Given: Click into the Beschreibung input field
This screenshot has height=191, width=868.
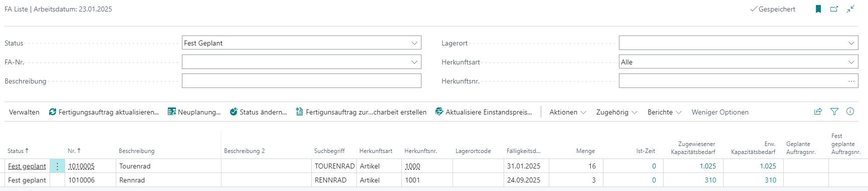Looking at the screenshot, I should [301, 81].
